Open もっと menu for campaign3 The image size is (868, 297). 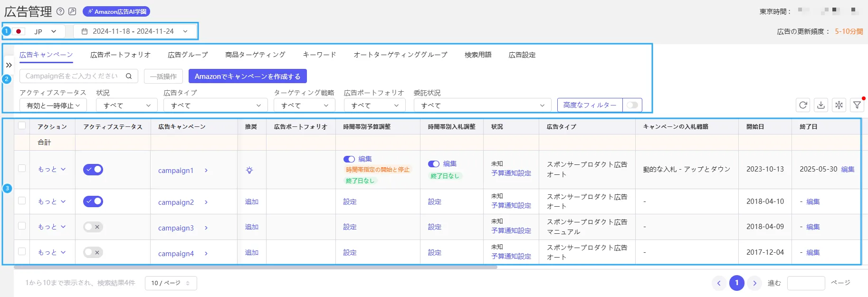pyautogui.click(x=51, y=227)
